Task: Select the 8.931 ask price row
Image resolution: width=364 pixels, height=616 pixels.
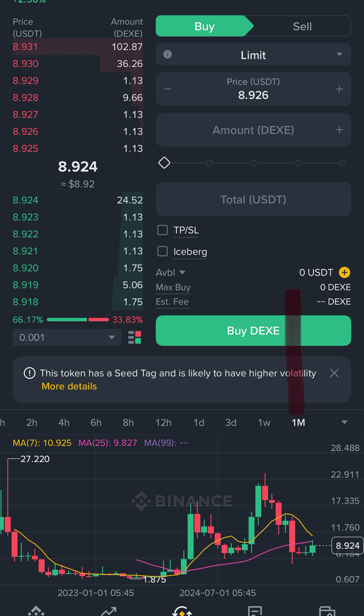Action: (78, 47)
